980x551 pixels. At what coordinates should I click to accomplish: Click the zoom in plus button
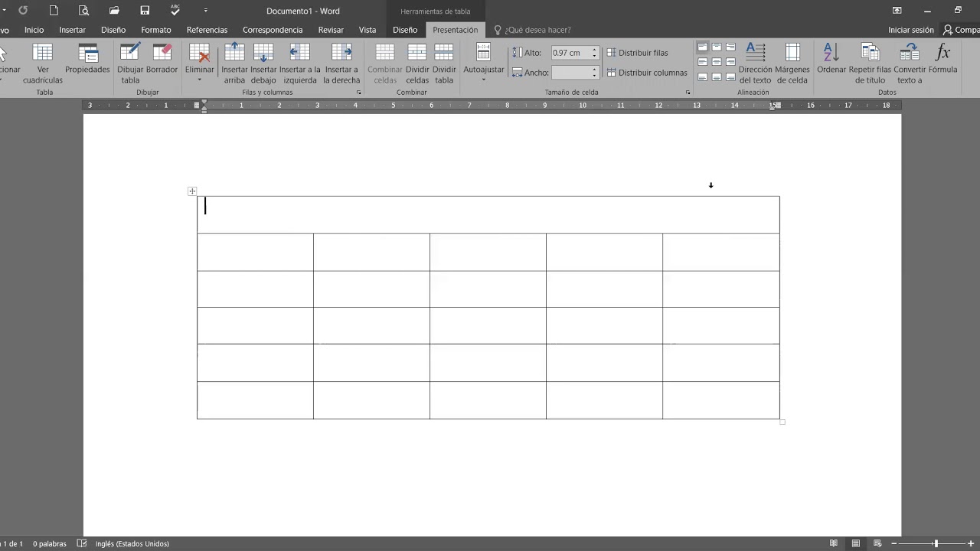click(972, 543)
